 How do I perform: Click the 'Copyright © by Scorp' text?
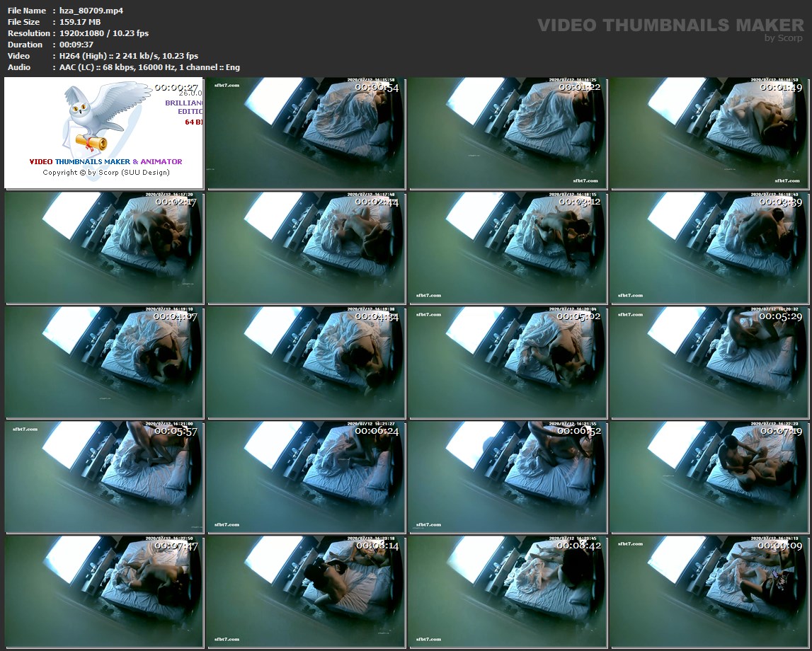pyautogui.click(x=106, y=173)
